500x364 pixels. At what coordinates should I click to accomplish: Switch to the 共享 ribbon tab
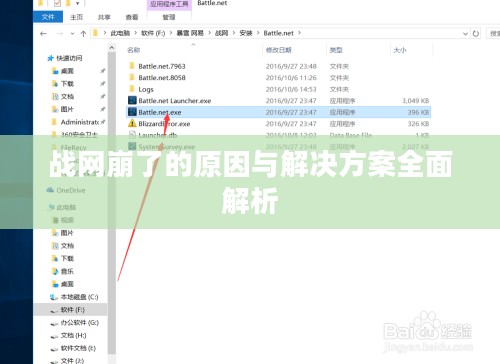tap(104, 17)
